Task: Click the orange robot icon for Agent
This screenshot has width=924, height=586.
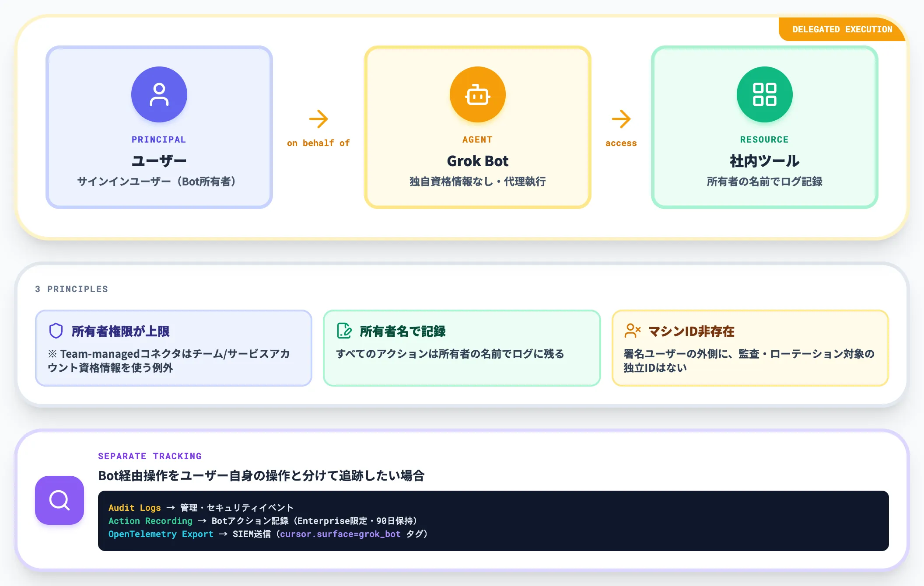Action: click(x=478, y=94)
